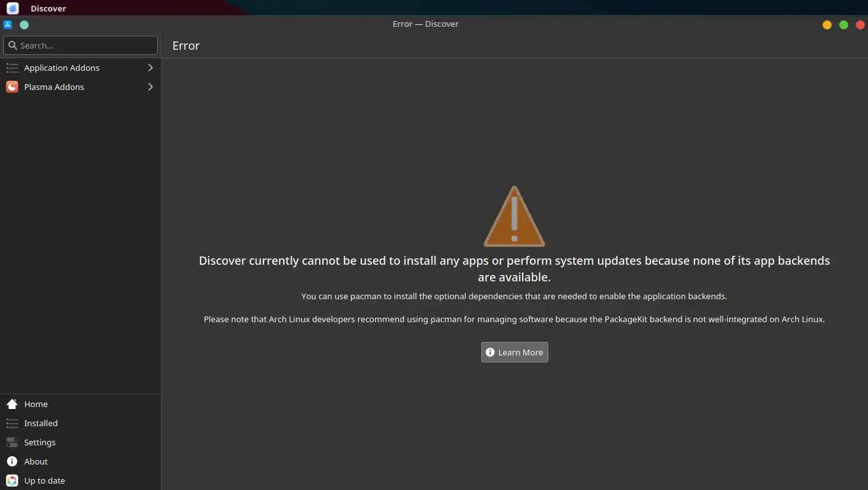
Task: Expand the Application Addons chevron arrow
Action: pos(151,68)
